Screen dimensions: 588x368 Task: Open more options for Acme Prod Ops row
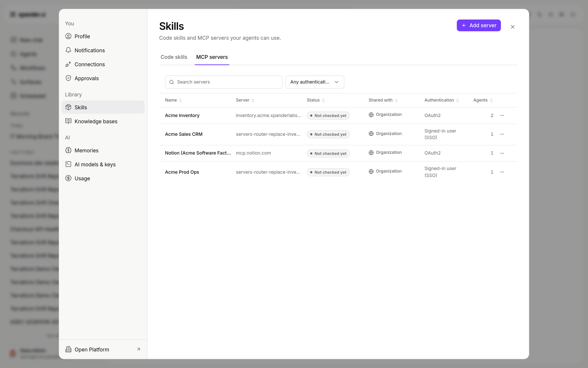502,172
